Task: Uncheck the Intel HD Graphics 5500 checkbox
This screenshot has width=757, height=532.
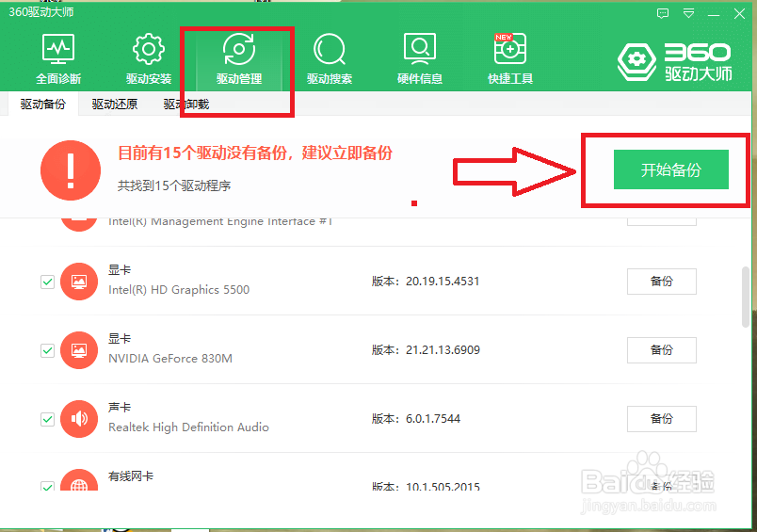Action: pos(47,282)
